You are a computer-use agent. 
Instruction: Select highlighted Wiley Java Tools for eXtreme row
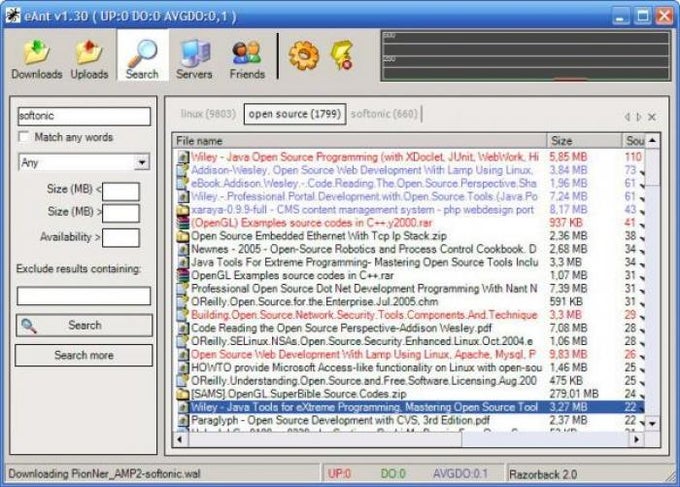[x=409, y=407]
